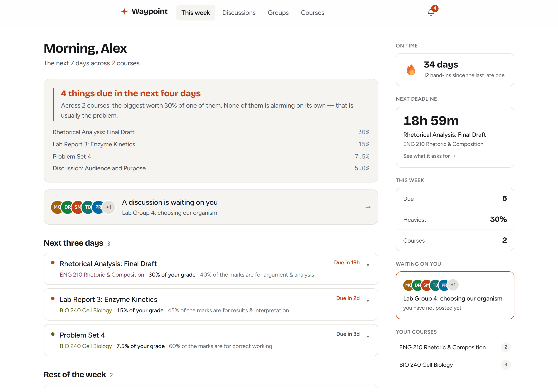Open the Lab Group 4 Waiting On You card
This screenshot has height=392, width=558.
pyautogui.click(x=455, y=295)
